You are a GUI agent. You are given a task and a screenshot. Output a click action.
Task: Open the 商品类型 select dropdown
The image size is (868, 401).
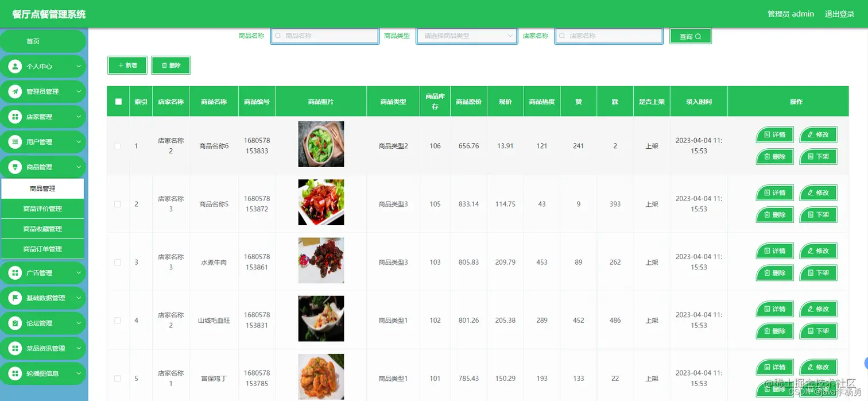point(466,36)
